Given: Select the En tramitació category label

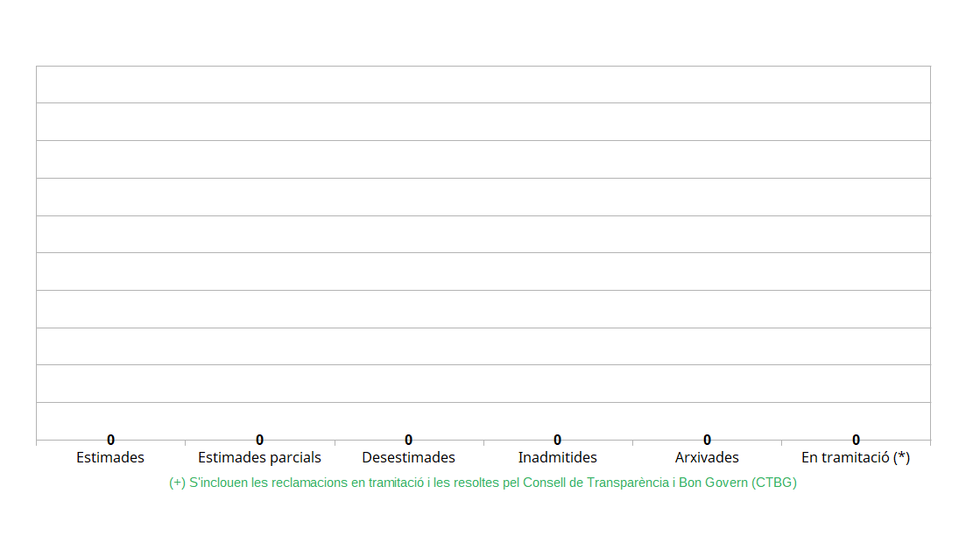Looking at the screenshot, I should (845, 457).
